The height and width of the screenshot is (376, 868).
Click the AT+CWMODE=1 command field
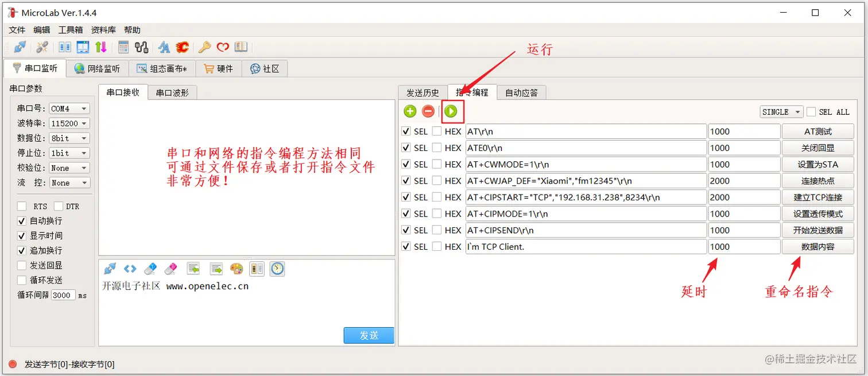(586, 164)
